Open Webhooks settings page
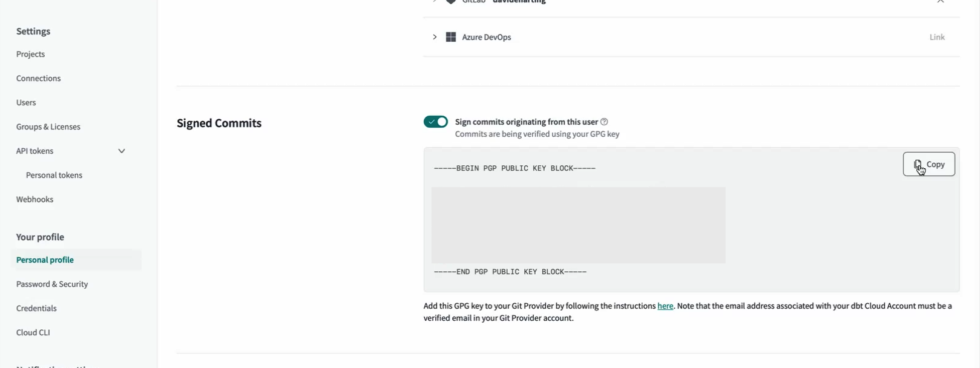 pos(35,199)
